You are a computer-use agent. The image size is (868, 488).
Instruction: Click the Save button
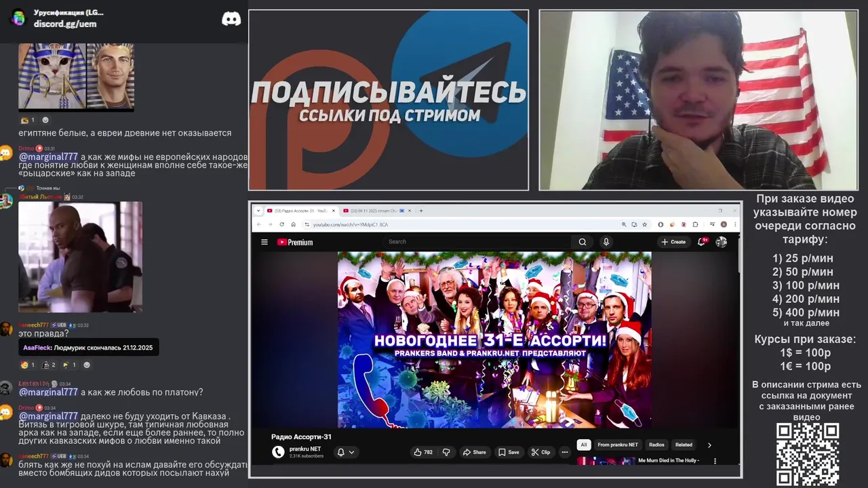pos(509,452)
